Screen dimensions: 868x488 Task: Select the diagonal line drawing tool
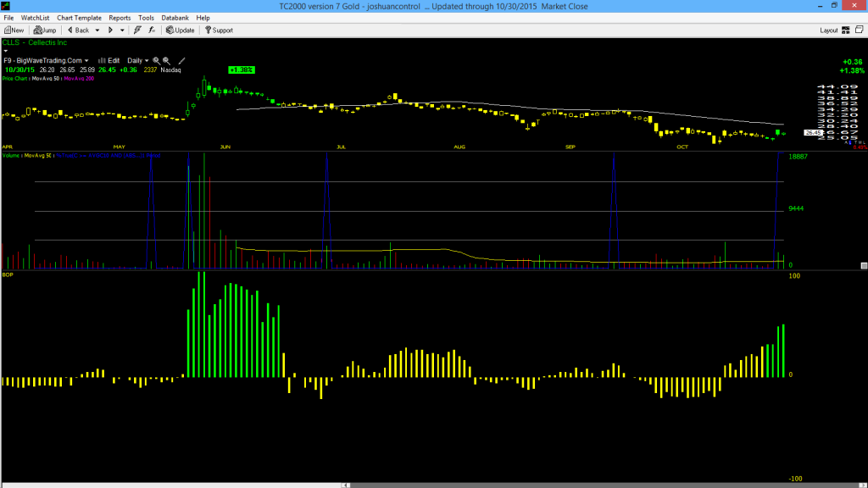point(181,61)
